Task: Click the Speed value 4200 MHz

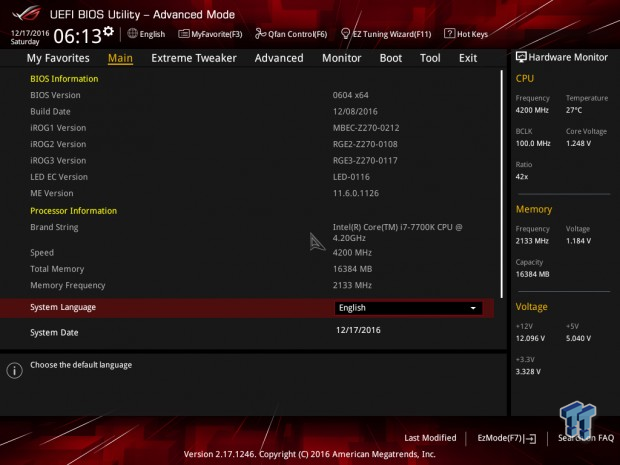Action: pyautogui.click(x=352, y=253)
